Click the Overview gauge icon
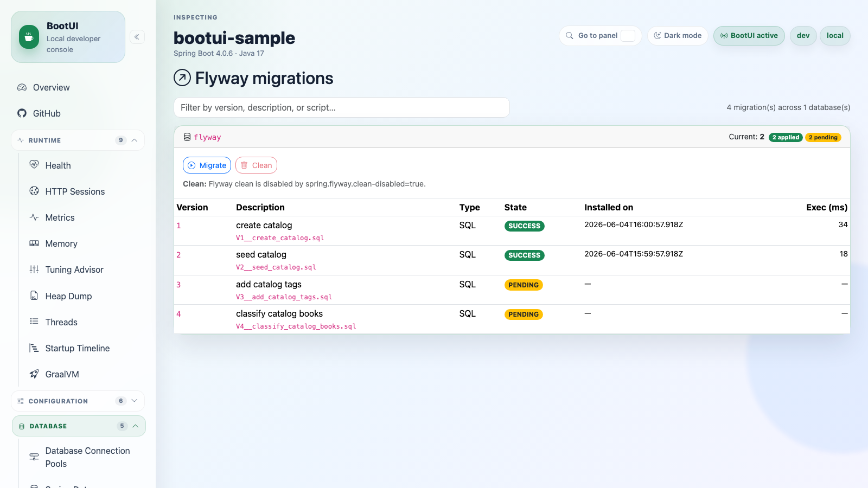The width and height of the screenshot is (868, 488). point(22,87)
